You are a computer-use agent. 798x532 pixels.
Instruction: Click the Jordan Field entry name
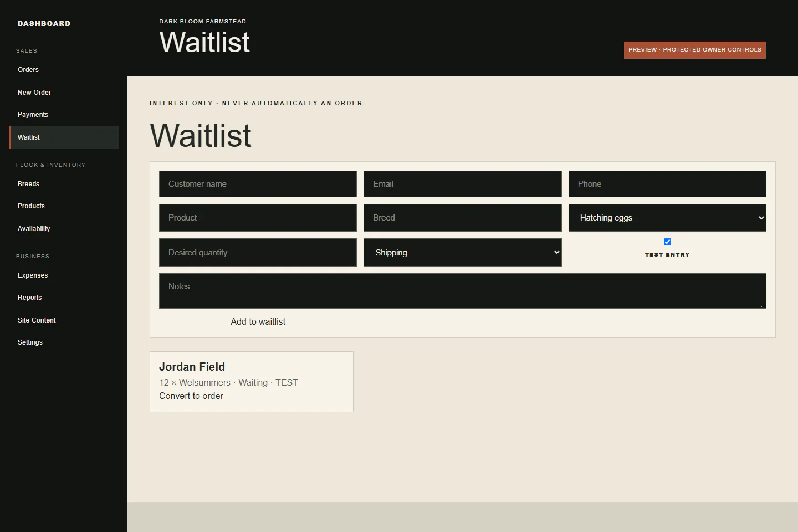[192, 367]
